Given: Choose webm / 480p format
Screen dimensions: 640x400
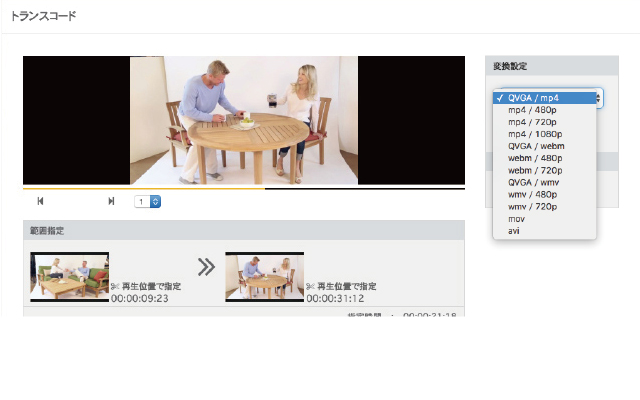Looking at the screenshot, I should click(x=544, y=158).
